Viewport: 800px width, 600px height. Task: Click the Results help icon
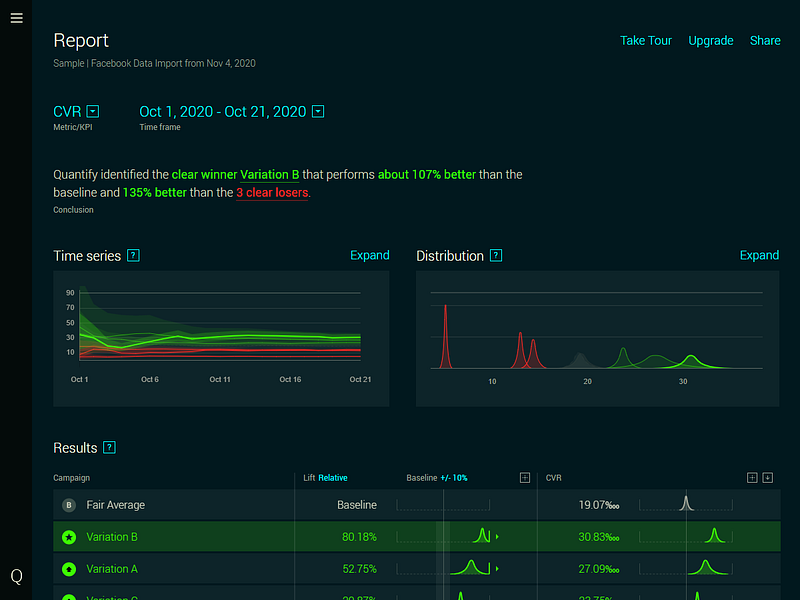[x=109, y=447]
